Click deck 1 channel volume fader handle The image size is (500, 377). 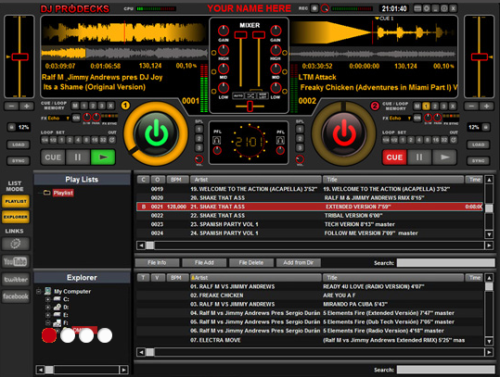(x=241, y=35)
